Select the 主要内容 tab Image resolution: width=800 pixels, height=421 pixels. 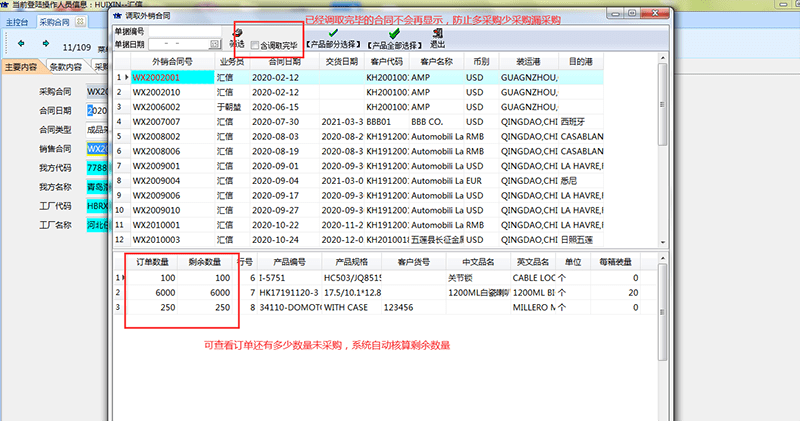coord(22,67)
